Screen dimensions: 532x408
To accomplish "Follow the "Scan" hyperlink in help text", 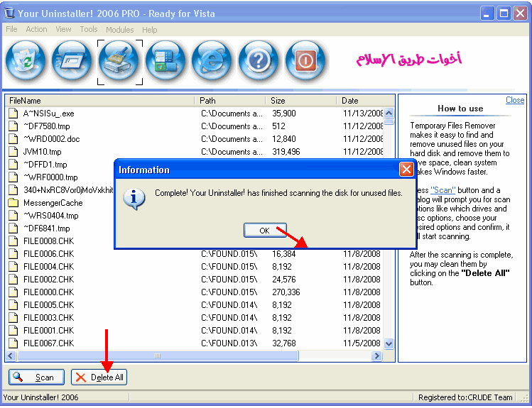I will click(x=443, y=190).
